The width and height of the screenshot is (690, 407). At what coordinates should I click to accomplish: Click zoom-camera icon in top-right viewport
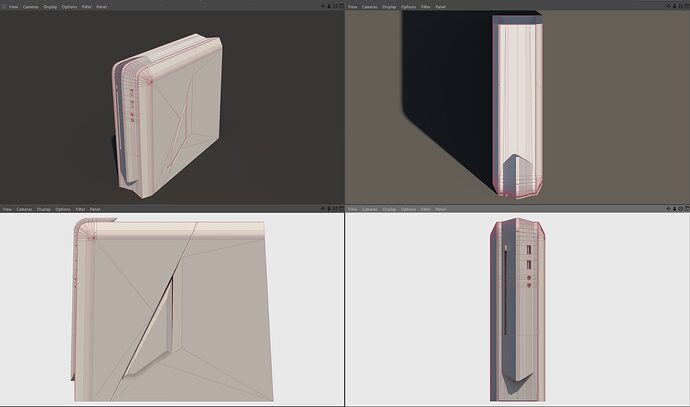point(674,6)
